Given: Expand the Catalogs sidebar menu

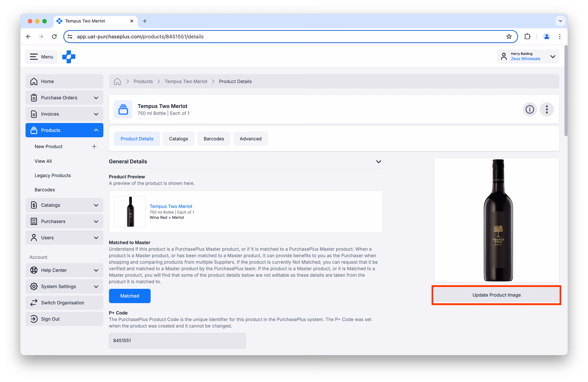Looking at the screenshot, I should [64, 205].
